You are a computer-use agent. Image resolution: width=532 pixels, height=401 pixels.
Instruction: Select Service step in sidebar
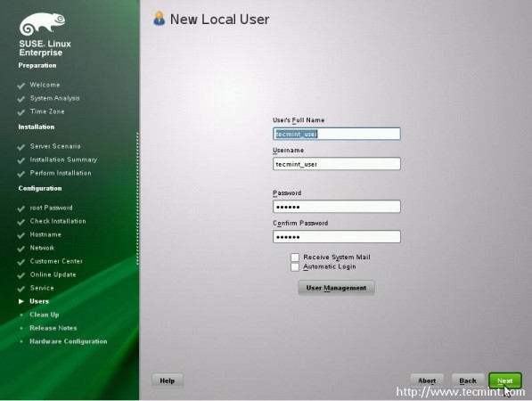coord(42,288)
